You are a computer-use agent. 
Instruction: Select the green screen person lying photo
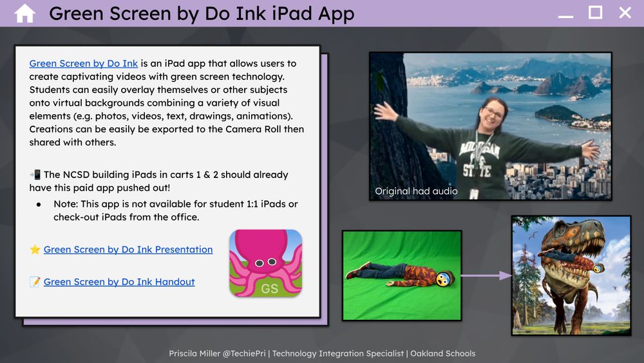[x=402, y=275]
